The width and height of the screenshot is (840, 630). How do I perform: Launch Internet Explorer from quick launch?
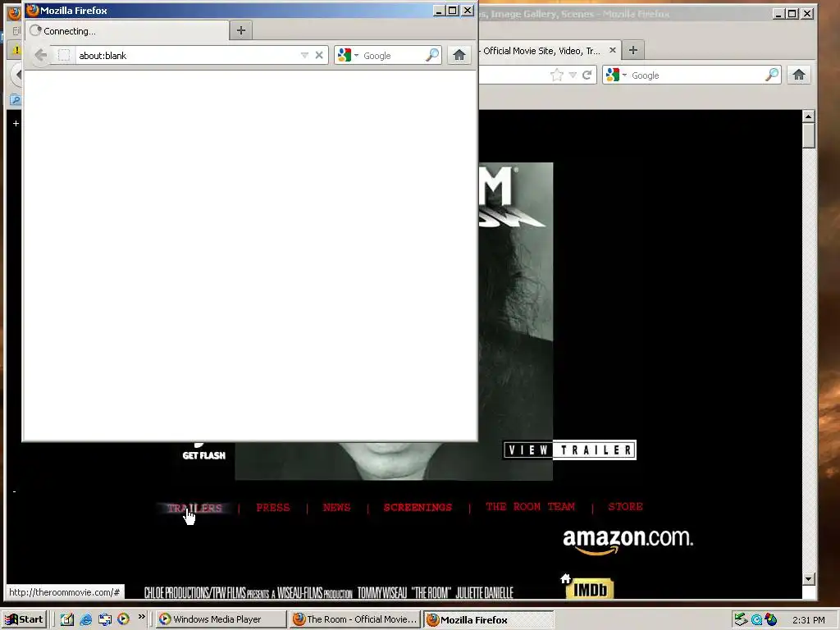point(85,619)
